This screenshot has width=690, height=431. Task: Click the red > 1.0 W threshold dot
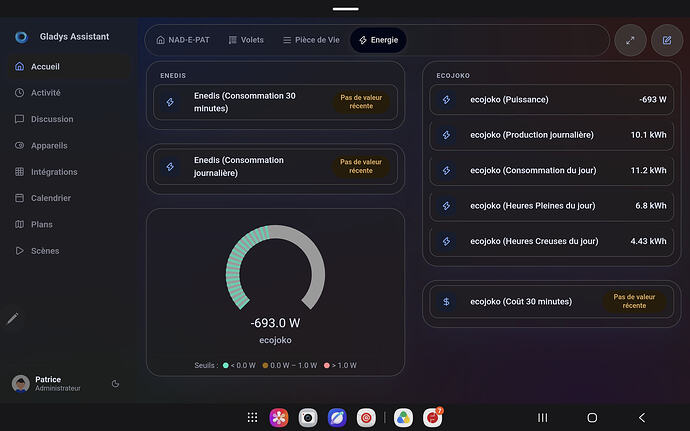pyautogui.click(x=327, y=365)
